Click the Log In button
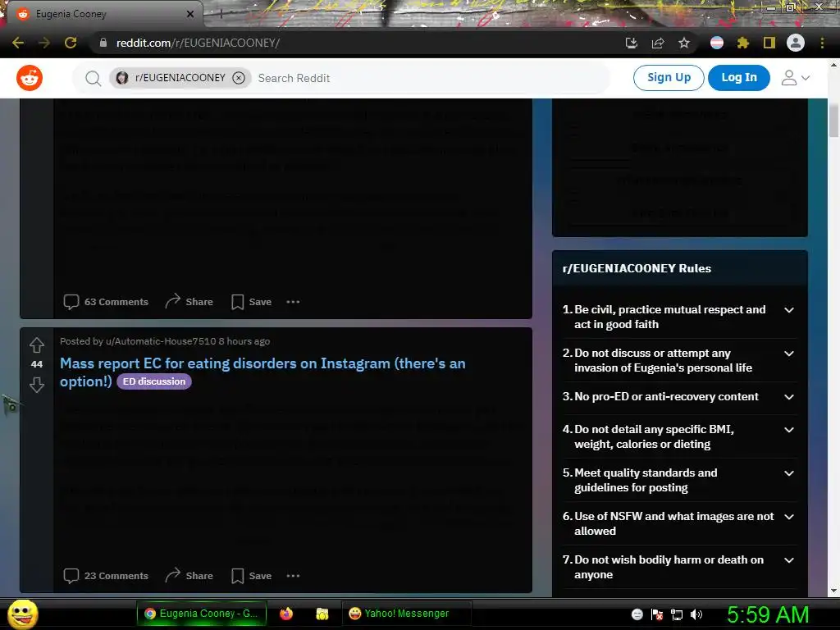Viewport: 840px width, 630px height. pos(739,78)
